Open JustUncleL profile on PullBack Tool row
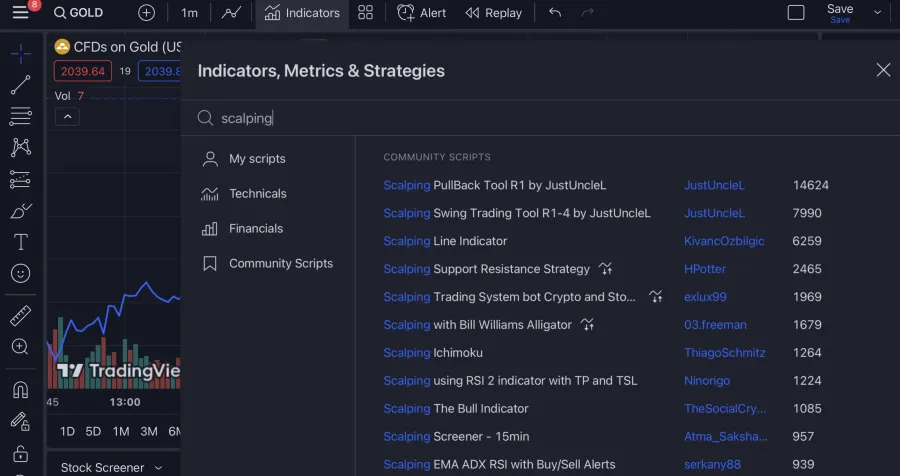The height and width of the screenshot is (476, 900). tap(714, 185)
